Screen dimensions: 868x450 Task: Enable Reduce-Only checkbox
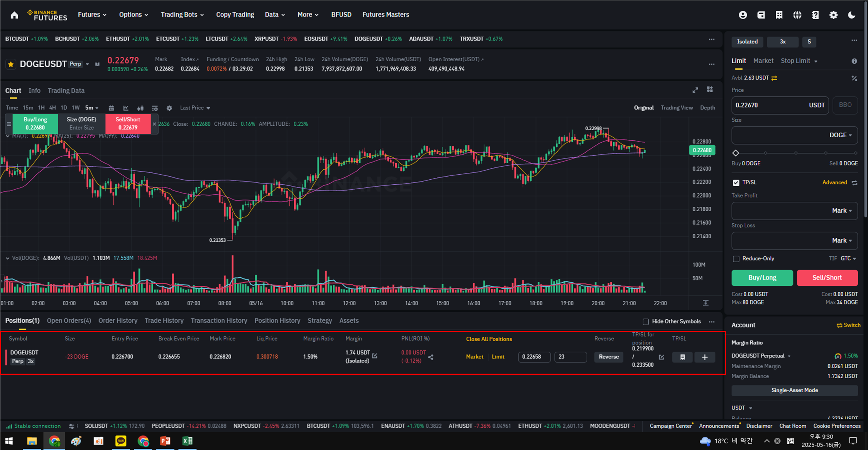point(736,259)
